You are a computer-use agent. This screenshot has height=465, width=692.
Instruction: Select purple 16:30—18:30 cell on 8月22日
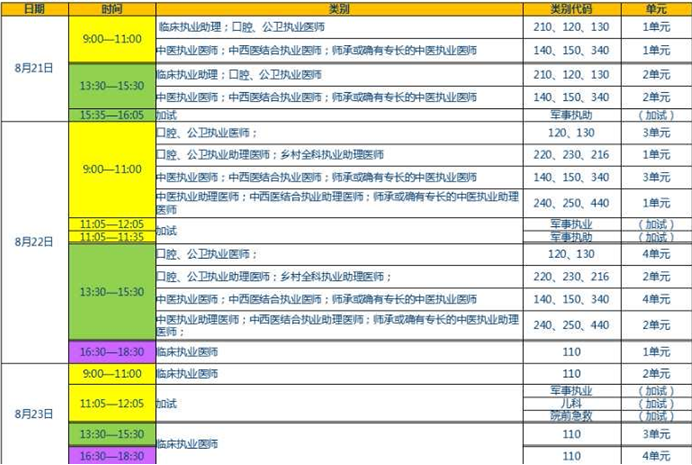click(112, 352)
